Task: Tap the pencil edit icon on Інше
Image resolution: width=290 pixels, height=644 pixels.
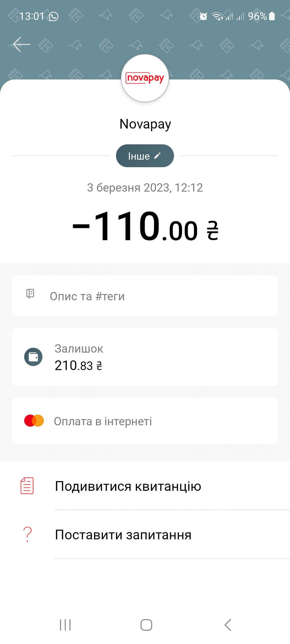Action: pyautogui.click(x=158, y=155)
